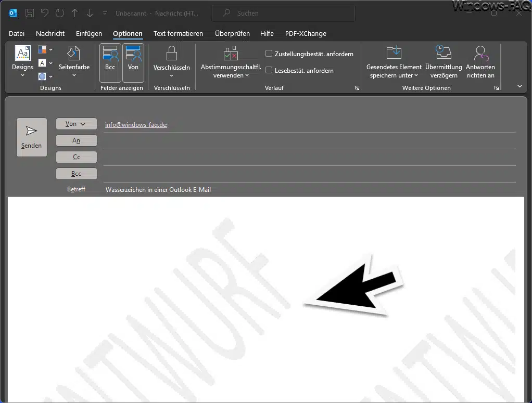Enable Lesebestät. anfordern checkbox
Screen dimensions: 532x403
pyautogui.click(x=269, y=70)
